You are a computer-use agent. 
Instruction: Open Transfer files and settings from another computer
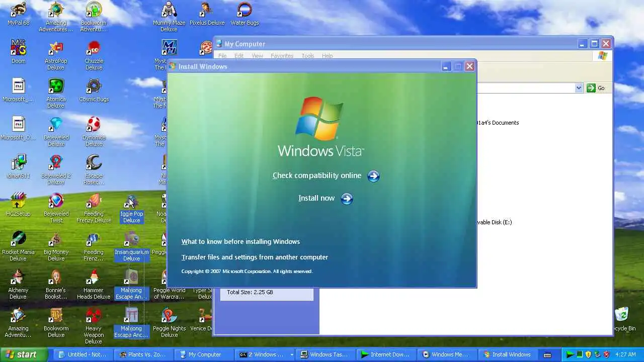tap(255, 257)
